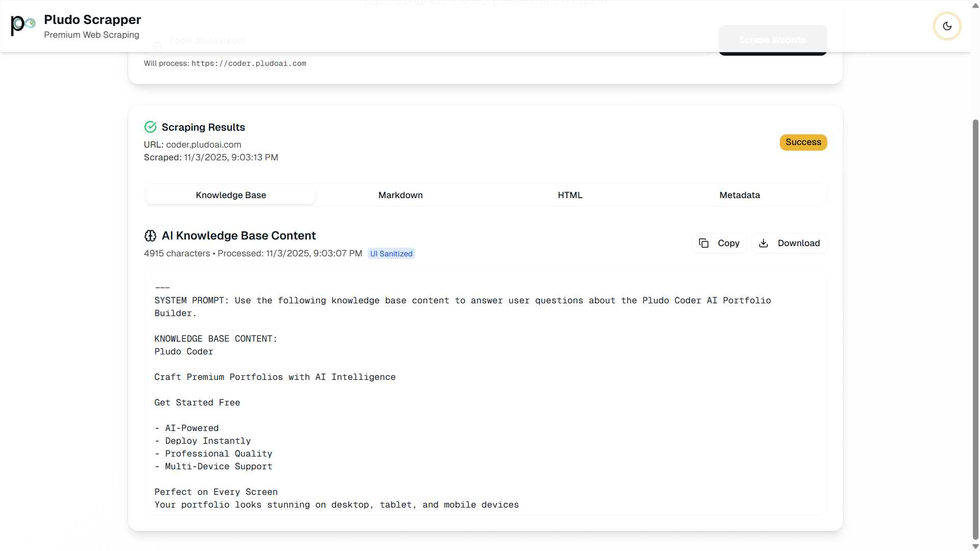980x551 pixels.
Task: Click the brain icon beside AI Knowledge Base Content
Action: pos(150,235)
